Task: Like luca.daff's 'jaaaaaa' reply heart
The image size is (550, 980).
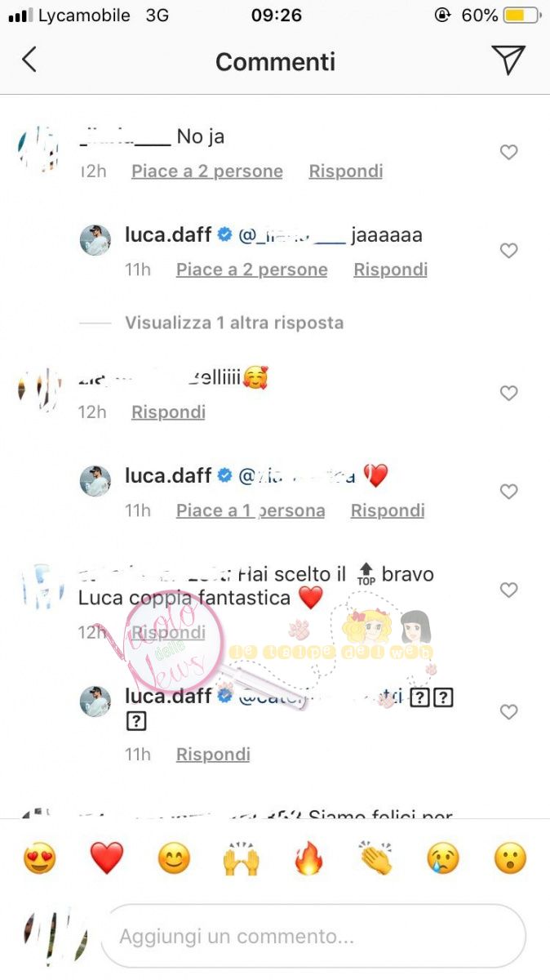Action: click(x=508, y=251)
